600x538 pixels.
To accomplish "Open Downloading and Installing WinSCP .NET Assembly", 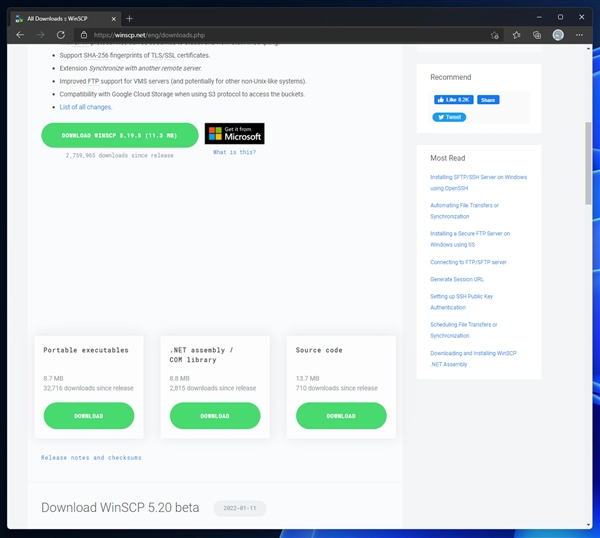I will [x=473, y=359].
